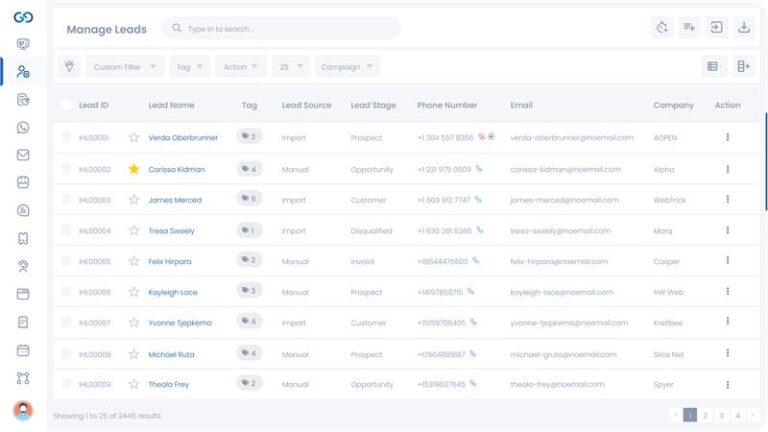Viewport: 768px width, 432px height.
Task: Click the next page arrow
Action: point(753,415)
